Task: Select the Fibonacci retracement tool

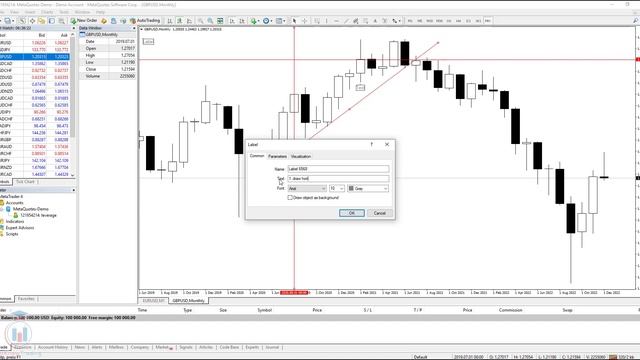Action: (366, 20)
